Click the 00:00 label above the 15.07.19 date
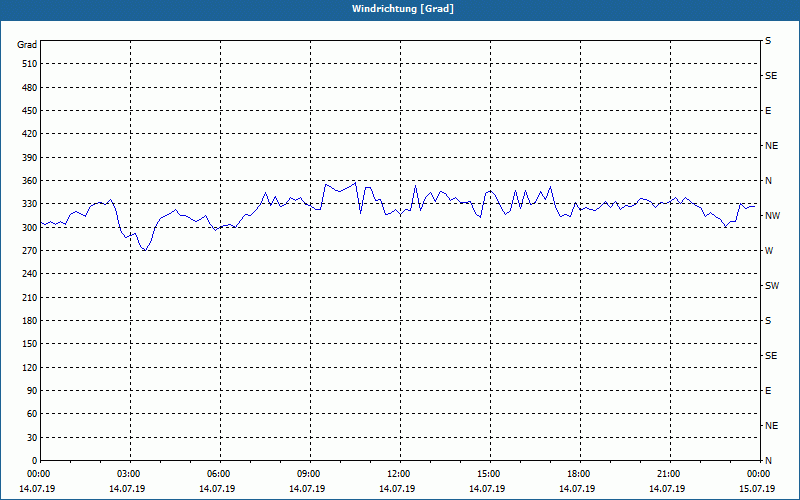 coord(759,474)
